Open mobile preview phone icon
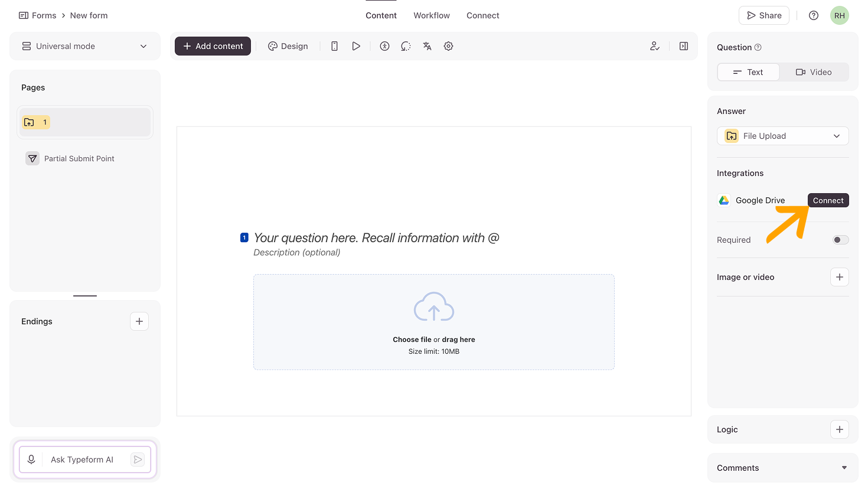 334,46
